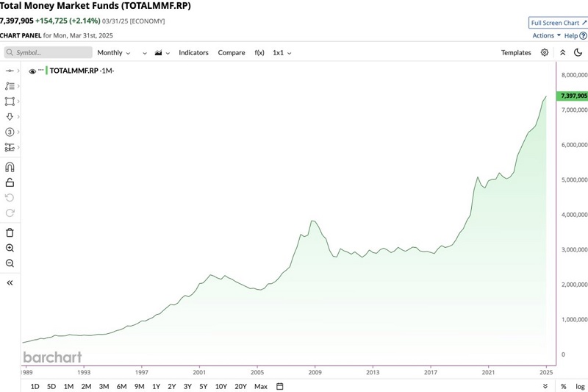This screenshot has width=588, height=392.
Task: Select the 5Y time range
Action: (x=204, y=386)
